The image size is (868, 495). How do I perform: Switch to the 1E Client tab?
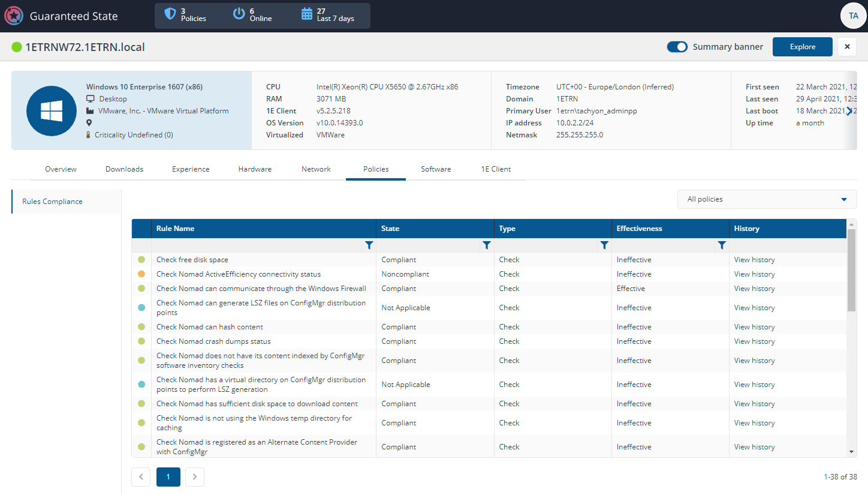[x=496, y=169]
